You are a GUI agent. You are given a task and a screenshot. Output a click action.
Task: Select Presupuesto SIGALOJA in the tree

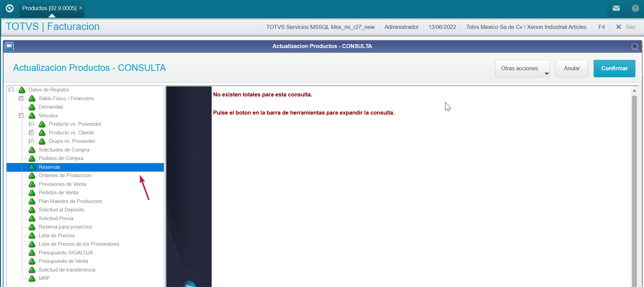point(66,253)
